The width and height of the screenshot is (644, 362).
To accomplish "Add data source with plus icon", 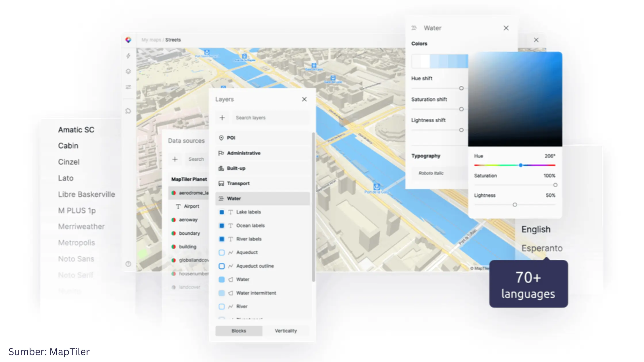I will click(x=175, y=159).
